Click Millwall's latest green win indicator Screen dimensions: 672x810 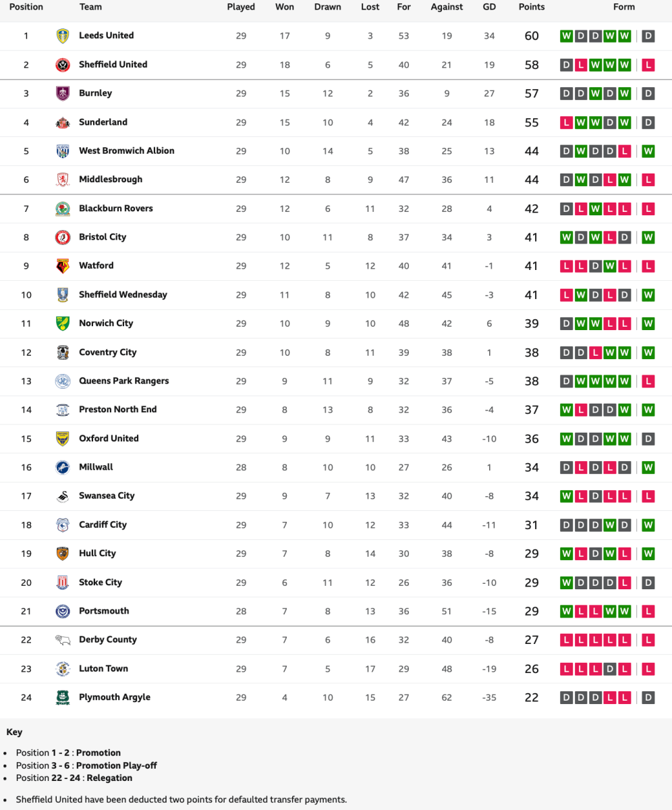pyautogui.click(x=648, y=467)
